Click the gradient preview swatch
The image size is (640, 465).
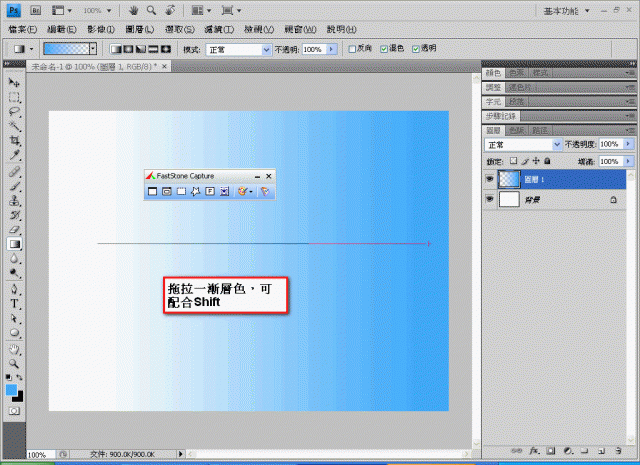pyautogui.click(x=66, y=49)
